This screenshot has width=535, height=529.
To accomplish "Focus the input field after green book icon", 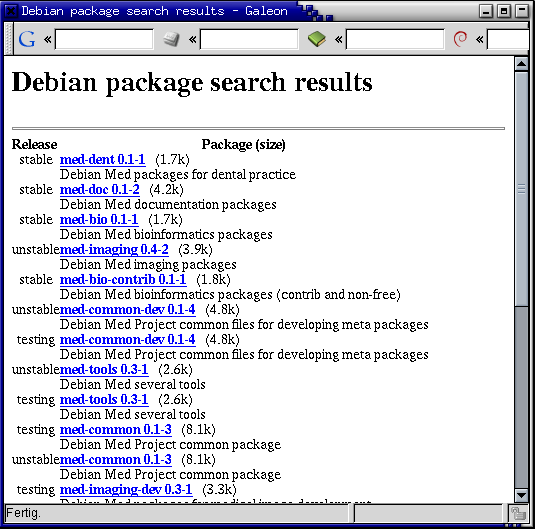I will tap(395, 39).
